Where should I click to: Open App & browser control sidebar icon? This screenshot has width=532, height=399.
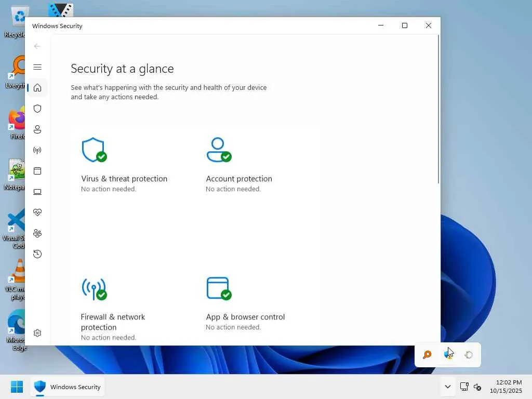tap(37, 171)
